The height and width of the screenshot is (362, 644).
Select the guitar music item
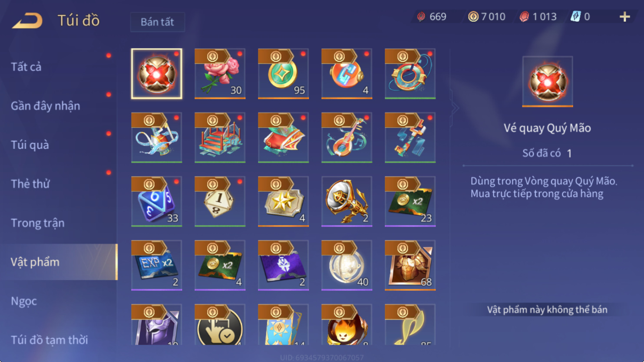coord(347,138)
